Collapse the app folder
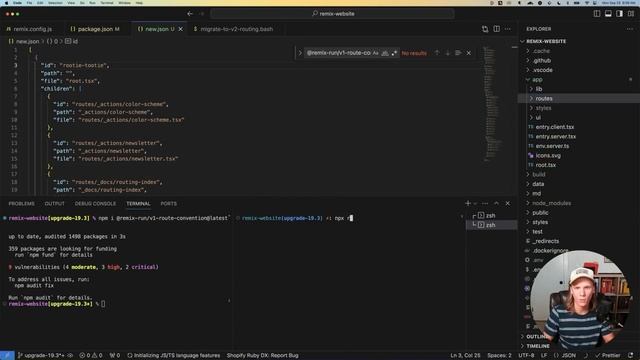The image size is (640, 360). pos(537,80)
